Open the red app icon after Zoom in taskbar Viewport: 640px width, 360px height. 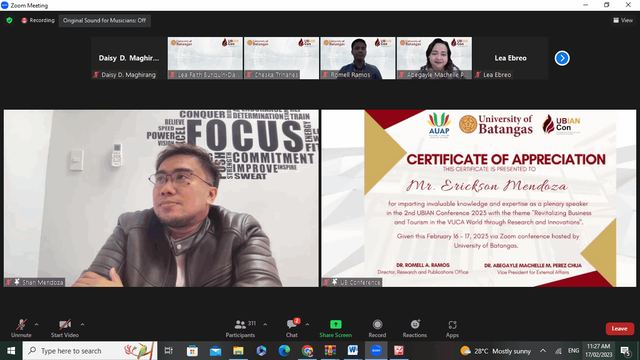point(399,351)
